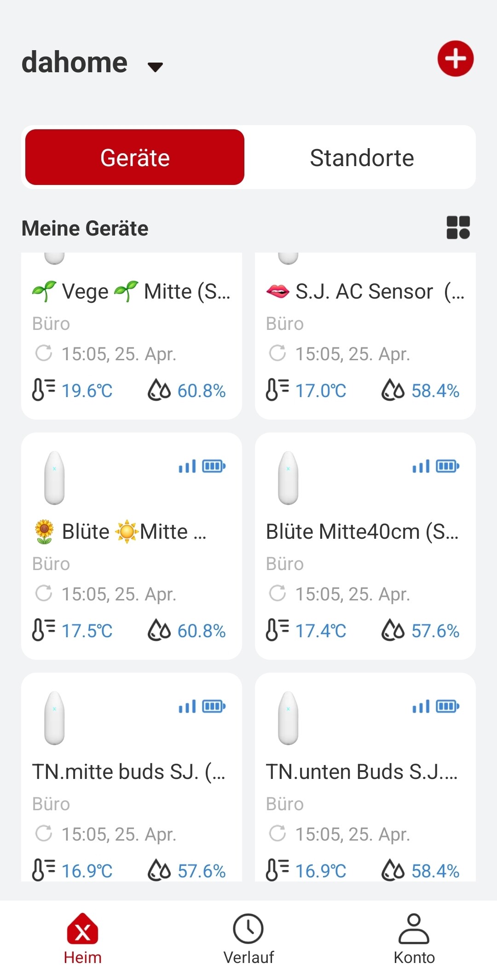Tap the red add device plus button
Viewport: 497px width, 980px height.
pyautogui.click(x=455, y=58)
